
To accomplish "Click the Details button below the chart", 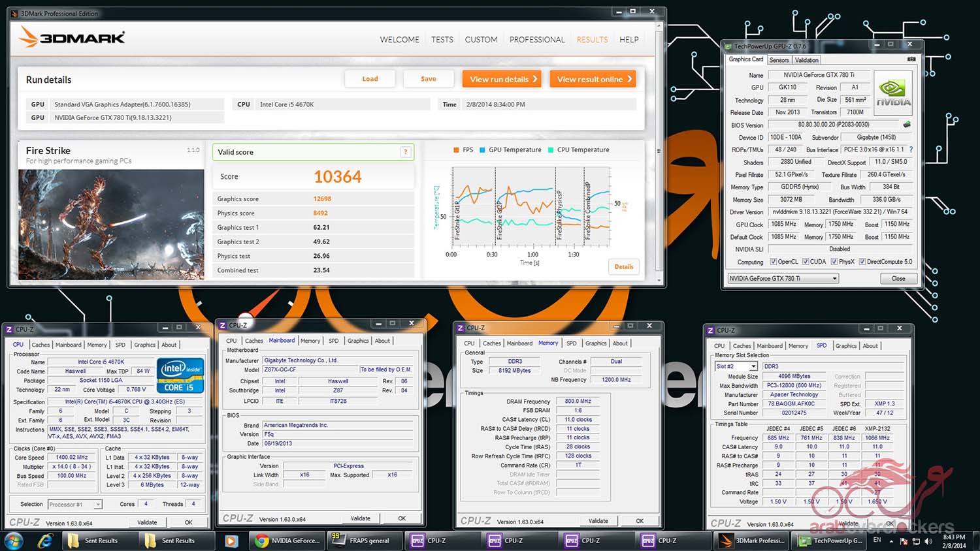I will click(623, 266).
